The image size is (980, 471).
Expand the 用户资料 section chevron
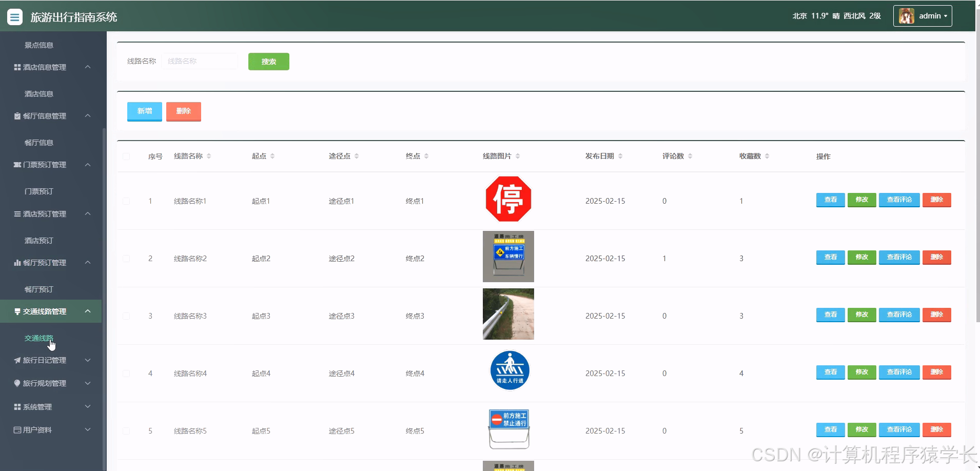[x=88, y=430]
